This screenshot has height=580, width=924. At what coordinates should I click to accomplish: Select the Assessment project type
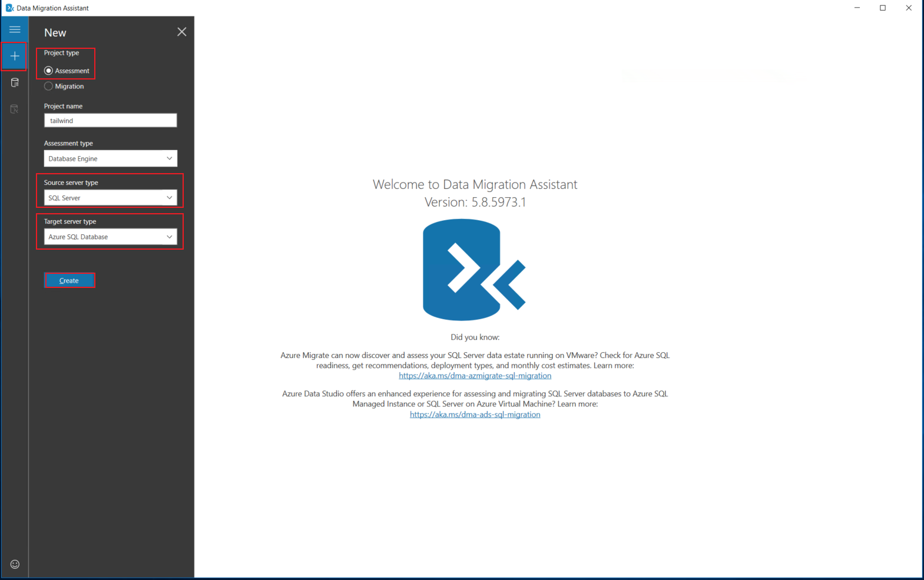(49, 71)
